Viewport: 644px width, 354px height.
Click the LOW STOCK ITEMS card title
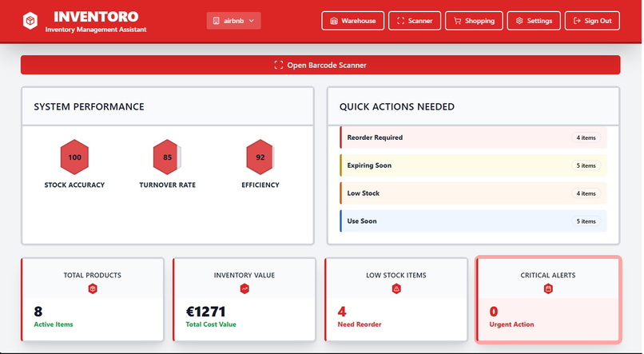coord(396,276)
